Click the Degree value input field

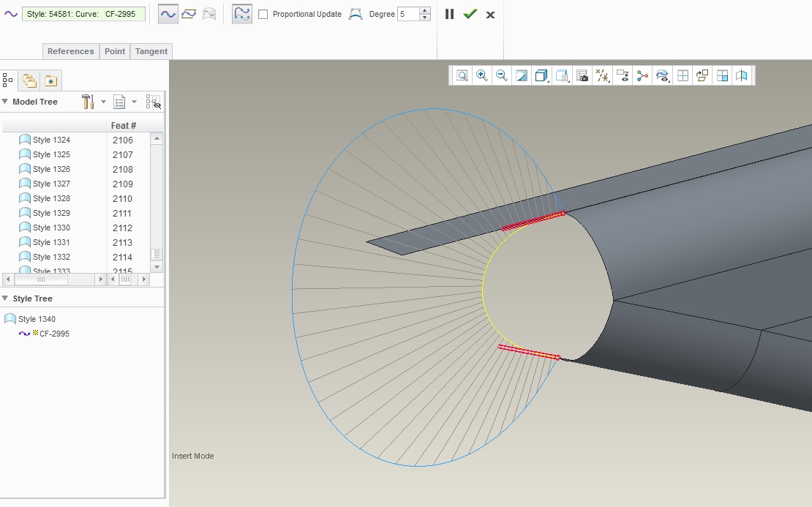point(408,14)
